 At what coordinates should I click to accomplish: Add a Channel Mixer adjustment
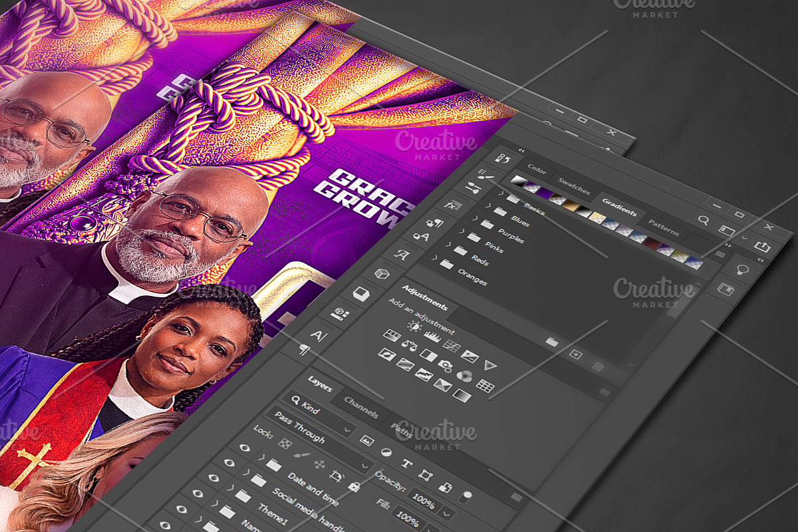(465, 376)
